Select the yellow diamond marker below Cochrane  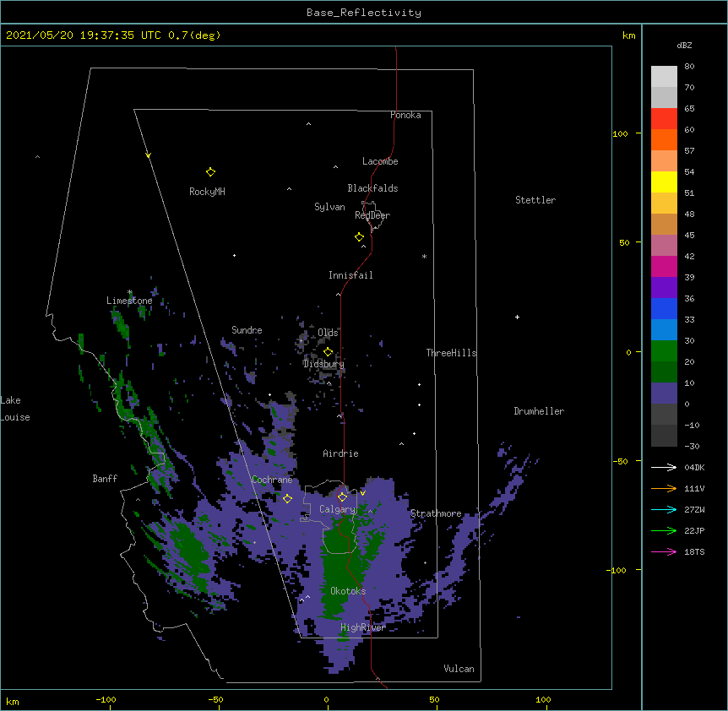287,498
